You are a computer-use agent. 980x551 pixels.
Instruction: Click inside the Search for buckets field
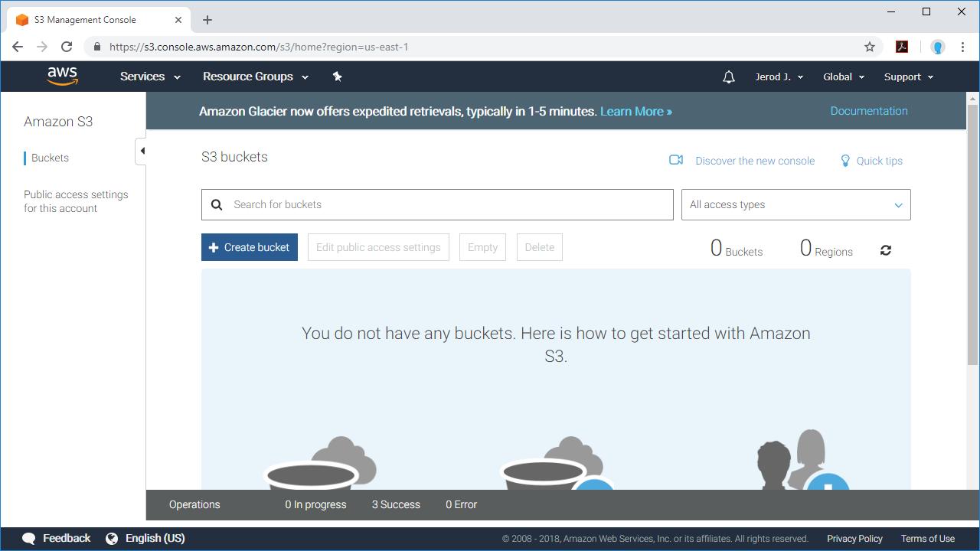[436, 204]
